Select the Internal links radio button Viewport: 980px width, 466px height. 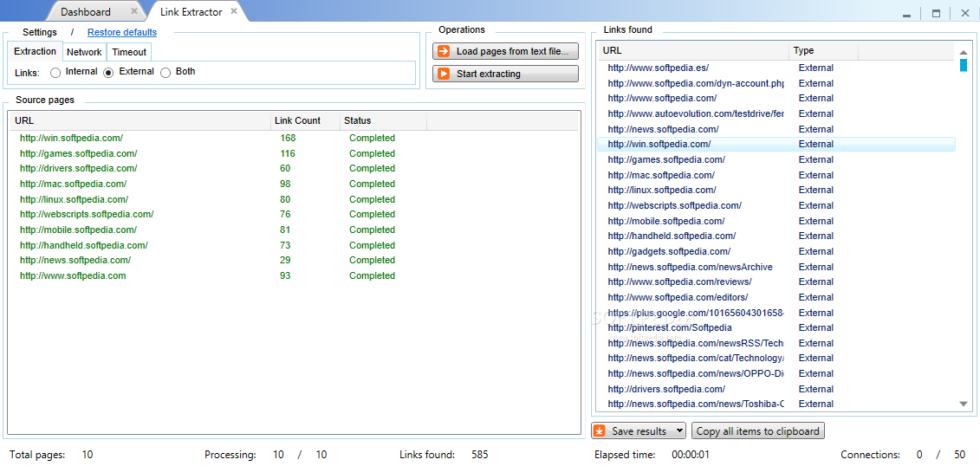tap(55, 73)
